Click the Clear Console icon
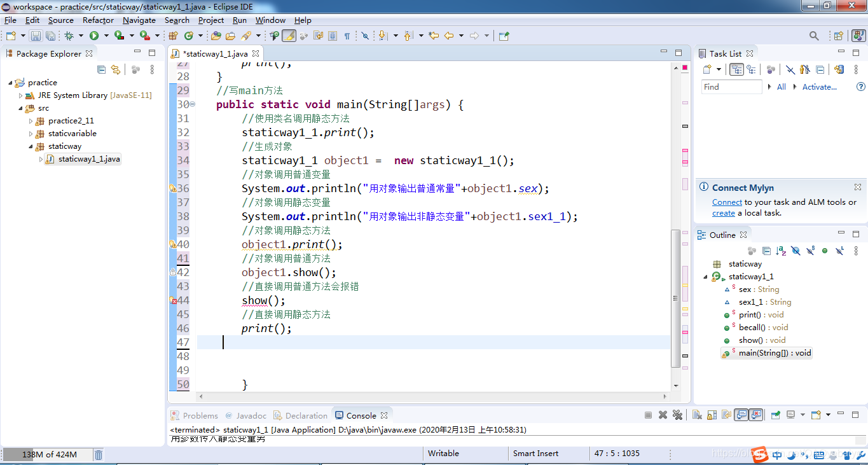Screen dimensions: 868x465 [x=697, y=415]
